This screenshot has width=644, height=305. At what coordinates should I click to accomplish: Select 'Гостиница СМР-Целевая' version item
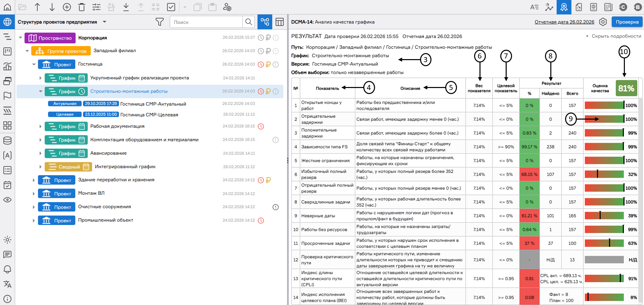pyautogui.click(x=149, y=115)
